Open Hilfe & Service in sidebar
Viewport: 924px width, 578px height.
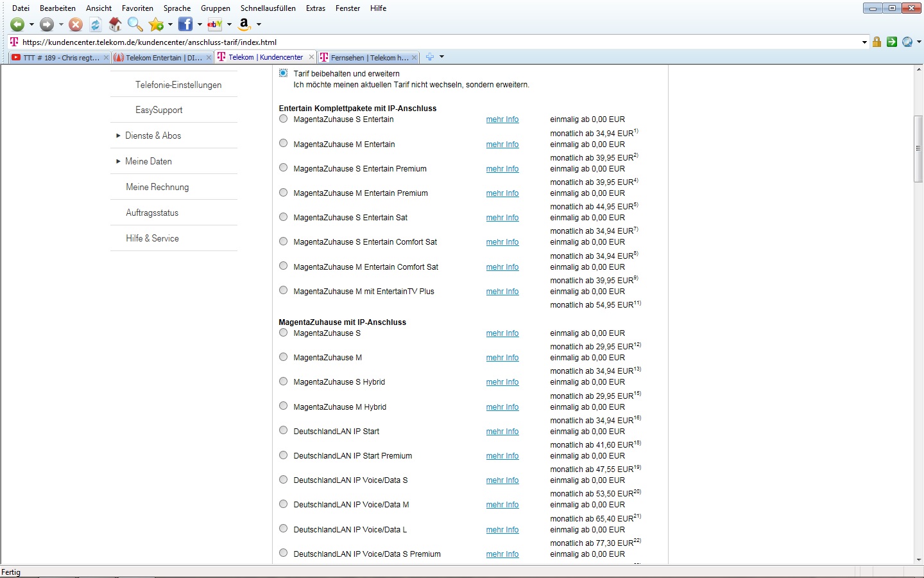pyautogui.click(x=152, y=238)
